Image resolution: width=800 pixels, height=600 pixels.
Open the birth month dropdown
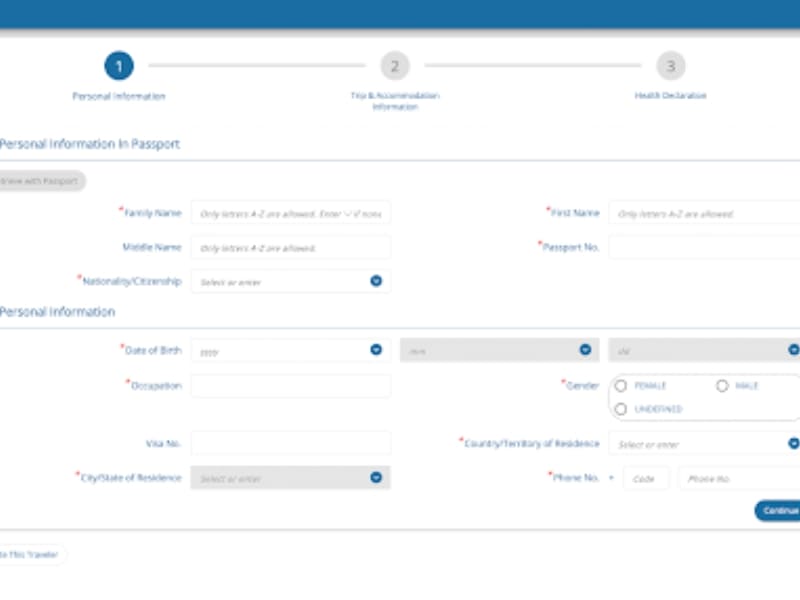(585, 350)
